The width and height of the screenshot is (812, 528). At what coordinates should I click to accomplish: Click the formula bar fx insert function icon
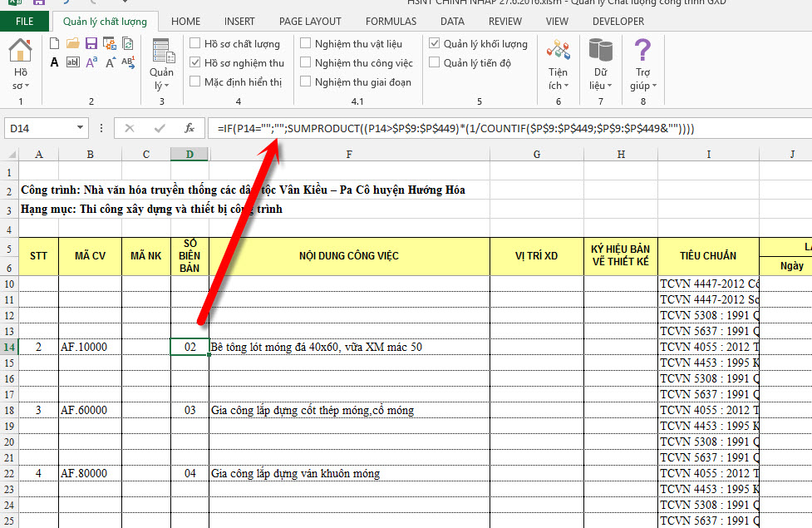tap(189, 128)
